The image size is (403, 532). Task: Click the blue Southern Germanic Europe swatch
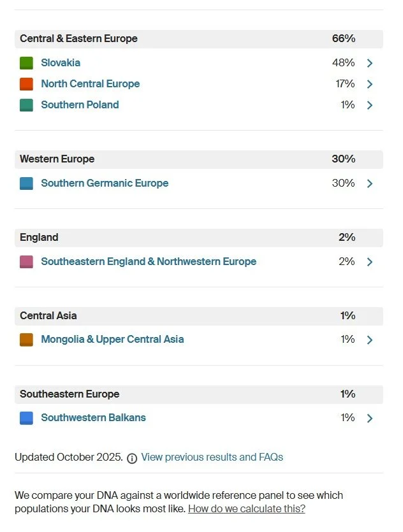27,183
